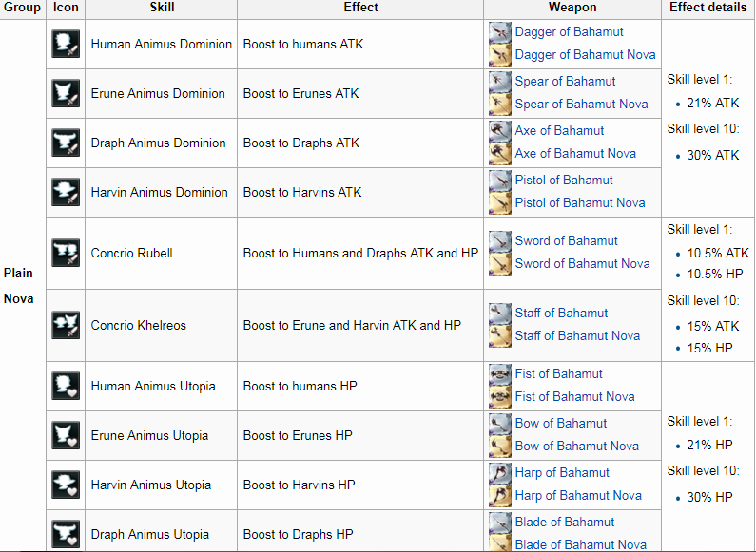Screen dimensions: 756x552
Task: Open the Dagger of Bahamut link
Action: point(569,32)
